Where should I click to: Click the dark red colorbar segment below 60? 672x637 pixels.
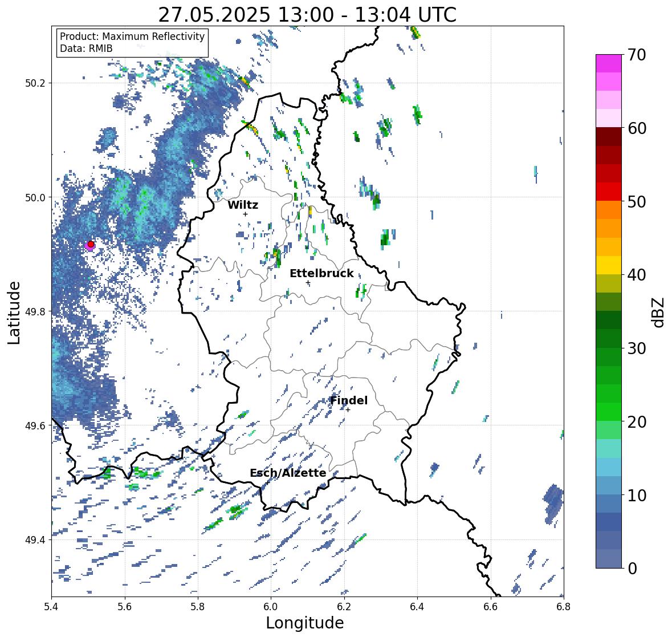point(609,137)
